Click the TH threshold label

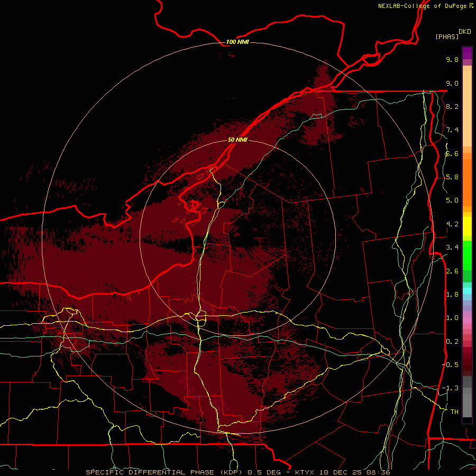[454, 412]
